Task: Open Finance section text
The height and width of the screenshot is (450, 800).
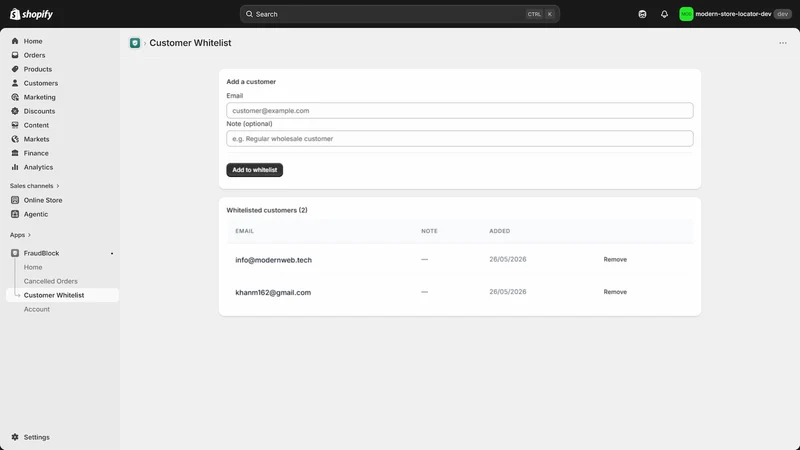Action: (36, 153)
